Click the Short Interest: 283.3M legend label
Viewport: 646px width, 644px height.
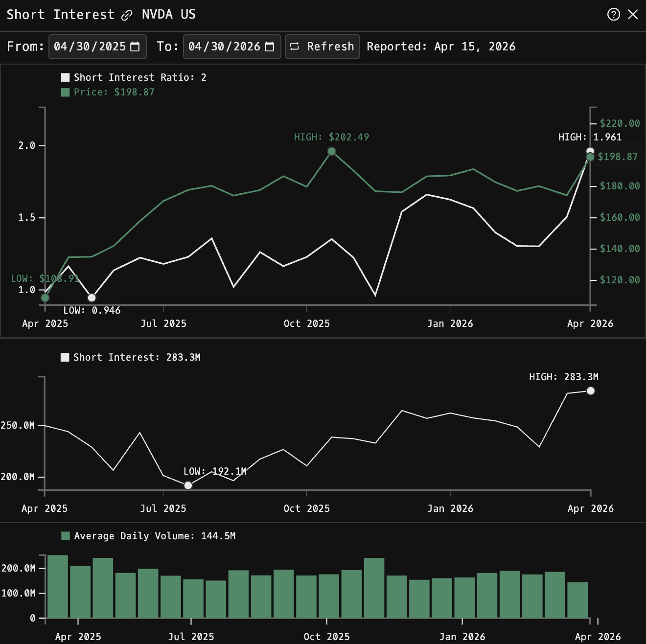(137, 357)
